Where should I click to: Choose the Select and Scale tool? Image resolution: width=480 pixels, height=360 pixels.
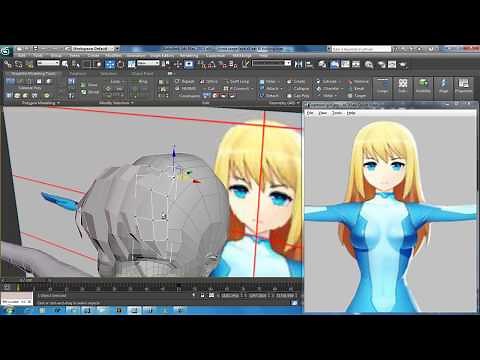[131, 64]
